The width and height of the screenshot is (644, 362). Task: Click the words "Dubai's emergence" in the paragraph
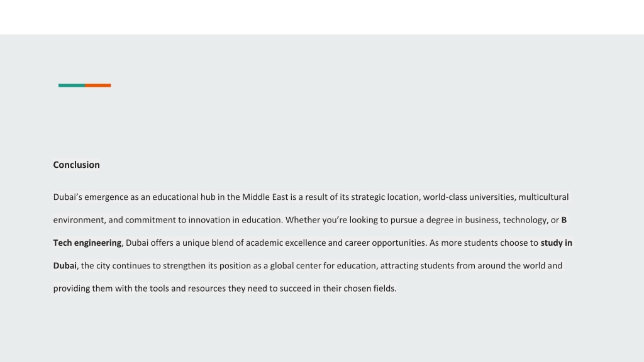[x=91, y=197]
